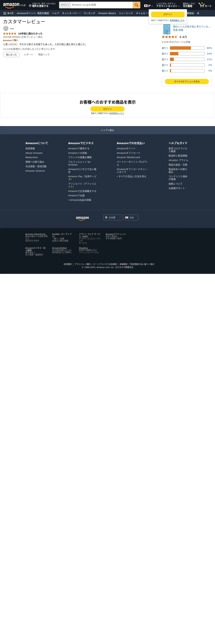Open 特定商取引法に基づく表示 link

[142, 264]
